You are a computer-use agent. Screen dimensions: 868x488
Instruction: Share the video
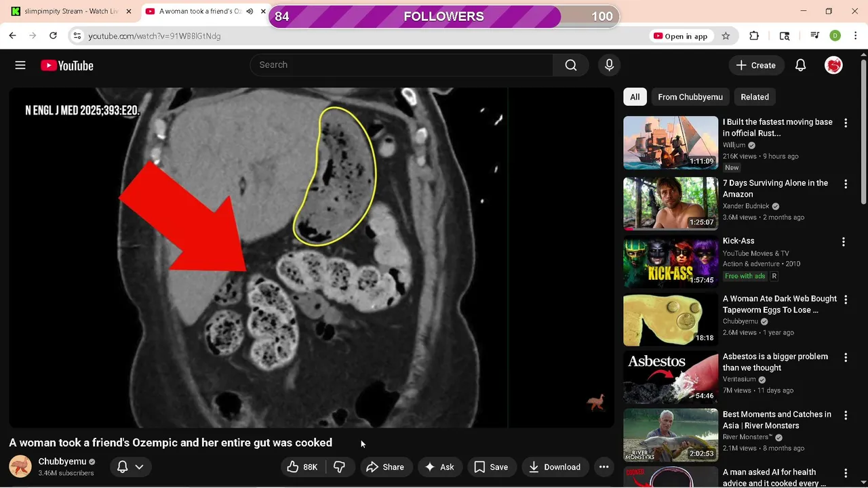point(385,467)
